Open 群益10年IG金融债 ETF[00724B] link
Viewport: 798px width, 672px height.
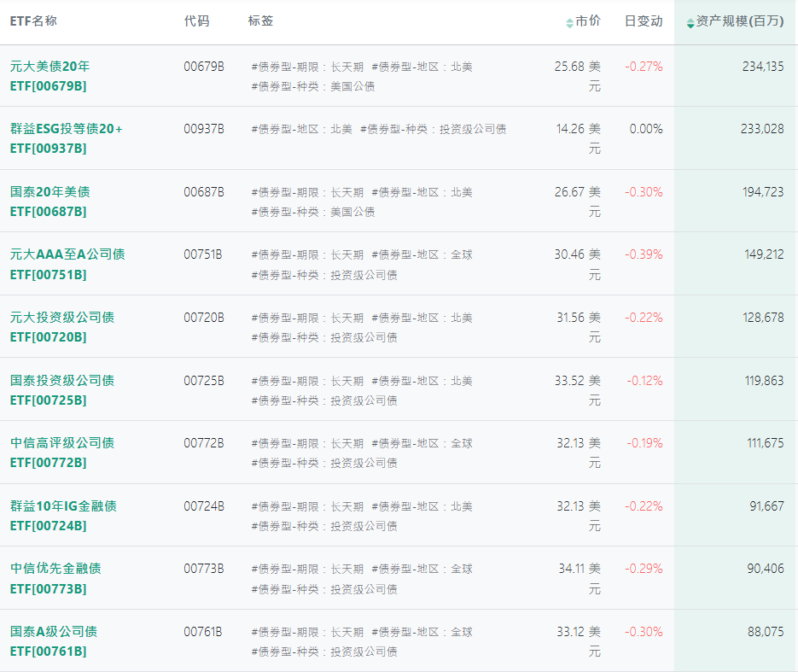tap(64, 516)
